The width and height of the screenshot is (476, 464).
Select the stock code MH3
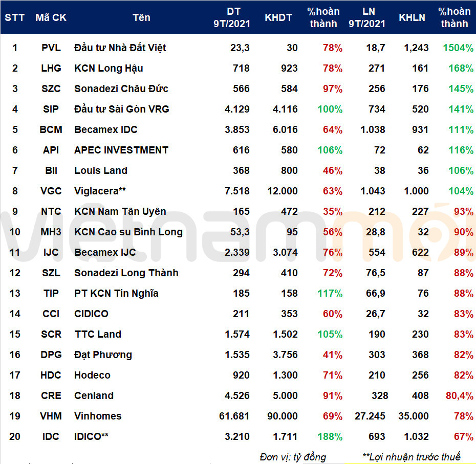pyautogui.click(x=51, y=232)
